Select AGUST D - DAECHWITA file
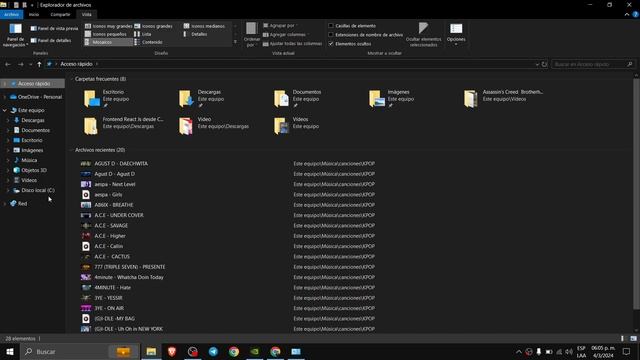640x360 pixels. point(121,164)
